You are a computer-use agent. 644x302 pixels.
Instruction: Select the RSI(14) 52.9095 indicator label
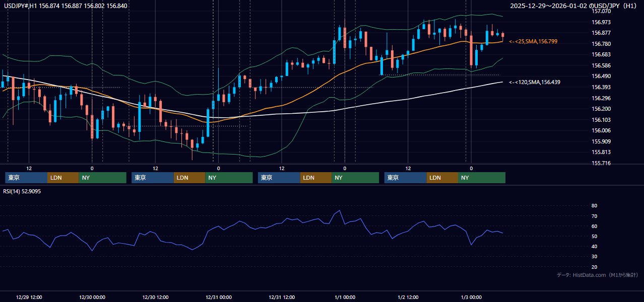[x=22, y=191]
